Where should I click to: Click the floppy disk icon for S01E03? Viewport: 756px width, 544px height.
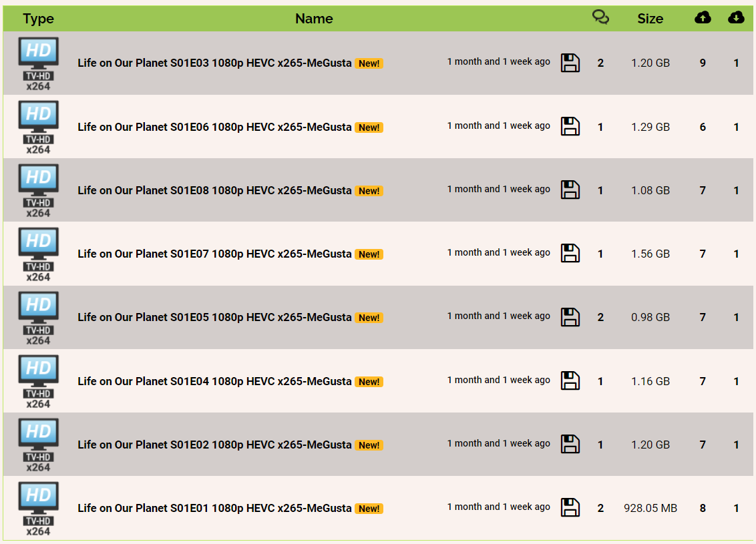[x=570, y=63]
